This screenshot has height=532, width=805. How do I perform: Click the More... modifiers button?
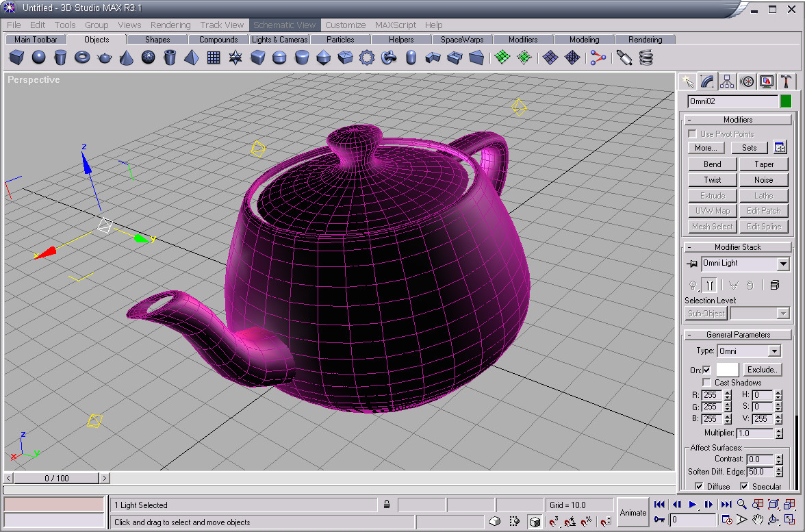pos(706,148)
